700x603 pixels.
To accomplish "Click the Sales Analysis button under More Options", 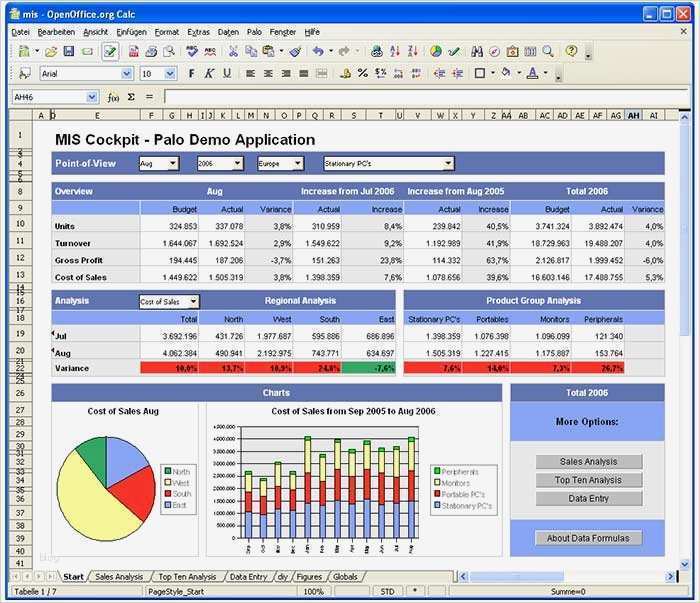I will (x=589, y=462).
